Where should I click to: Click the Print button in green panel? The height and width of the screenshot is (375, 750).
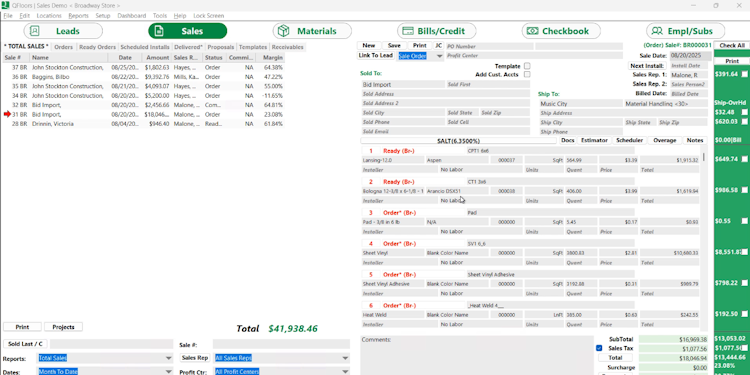point(732,61)
